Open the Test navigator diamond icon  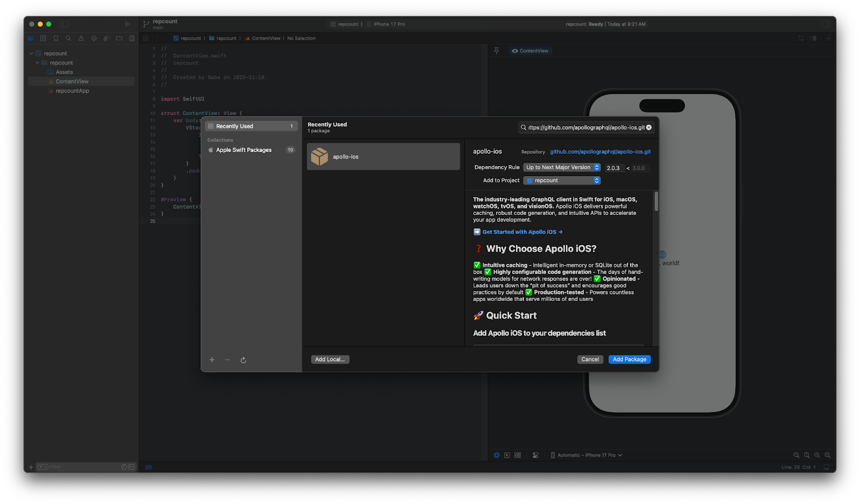point(94,39)
